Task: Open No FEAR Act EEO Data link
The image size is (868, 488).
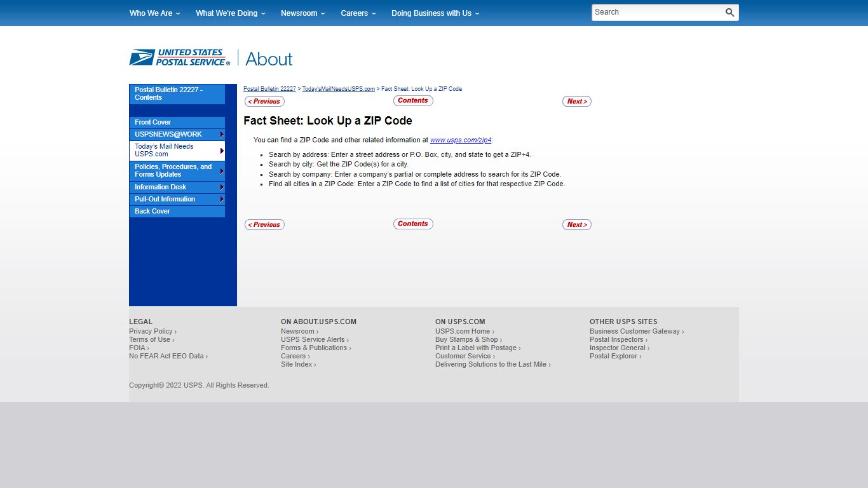Action: click(x=168, y=356)
